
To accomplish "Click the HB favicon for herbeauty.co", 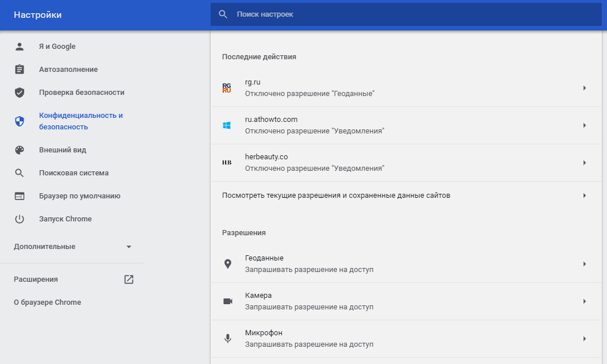I will (x=227, y=163).
